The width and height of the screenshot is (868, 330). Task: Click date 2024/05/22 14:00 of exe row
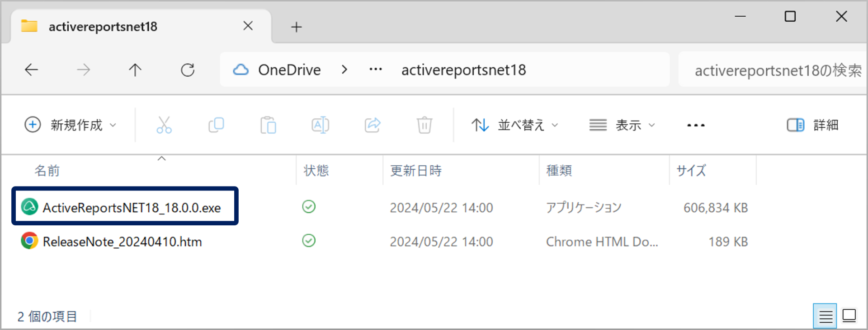click(442, 208)
